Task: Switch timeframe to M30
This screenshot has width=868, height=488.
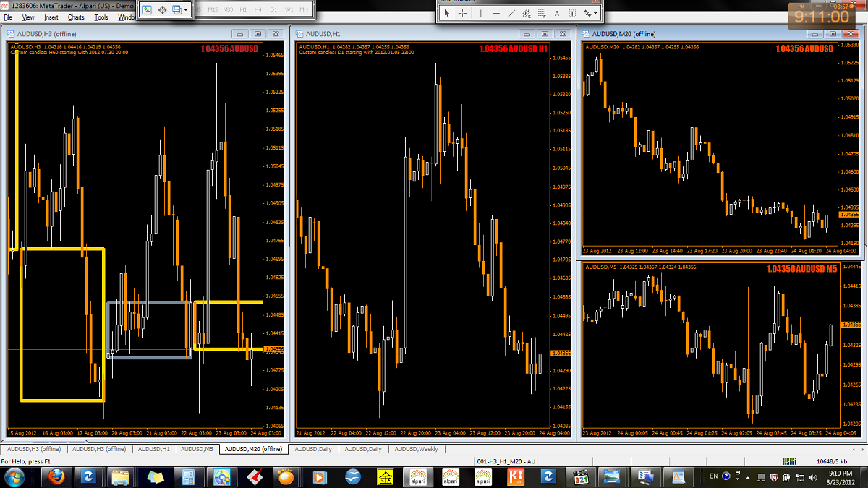Action: 229,10
